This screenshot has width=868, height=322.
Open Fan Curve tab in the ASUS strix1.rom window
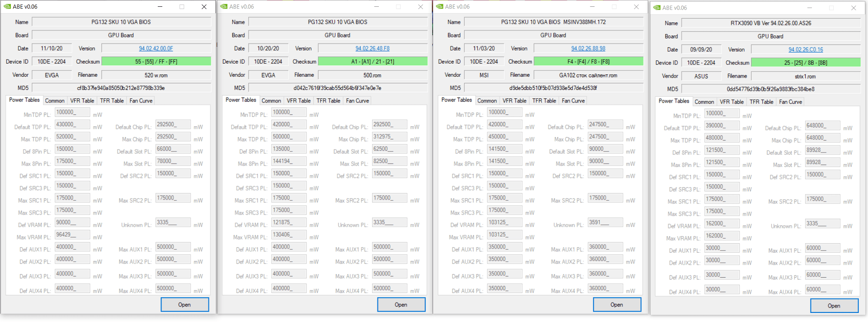[791, 102]
